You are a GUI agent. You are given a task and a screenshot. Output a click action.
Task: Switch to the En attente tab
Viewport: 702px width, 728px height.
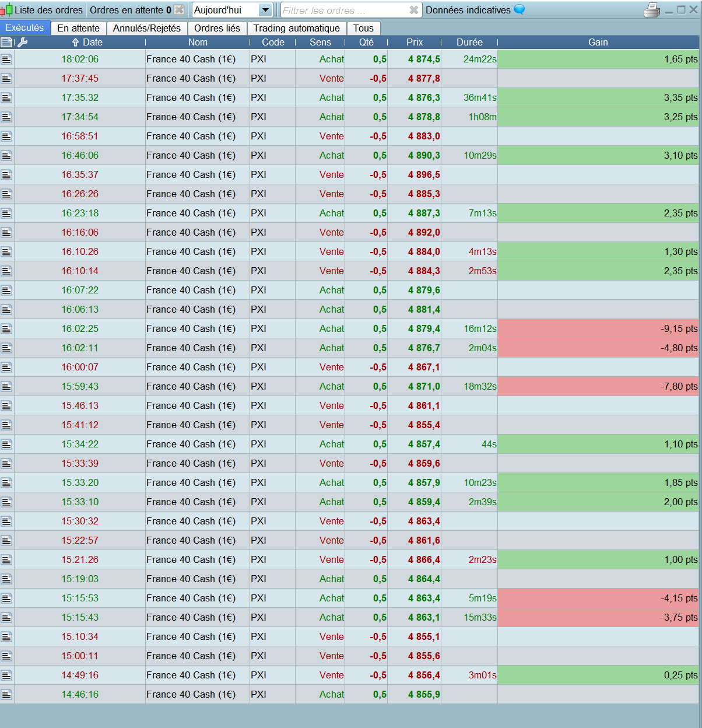[x=78, y=28]
